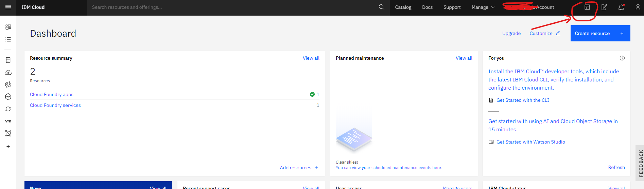Open Get Started with the CLI
The width and height of the screenshot is (644, 189).
coord(523,100)
